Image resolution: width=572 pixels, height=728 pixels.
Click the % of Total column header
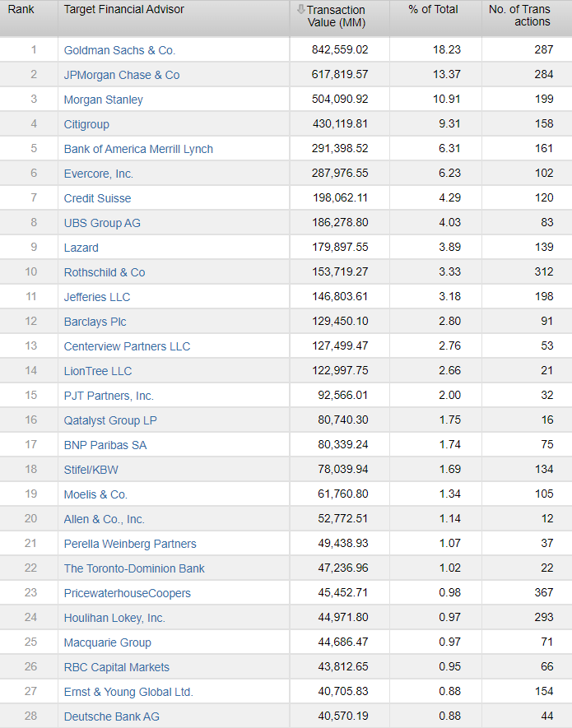point(435,10)
